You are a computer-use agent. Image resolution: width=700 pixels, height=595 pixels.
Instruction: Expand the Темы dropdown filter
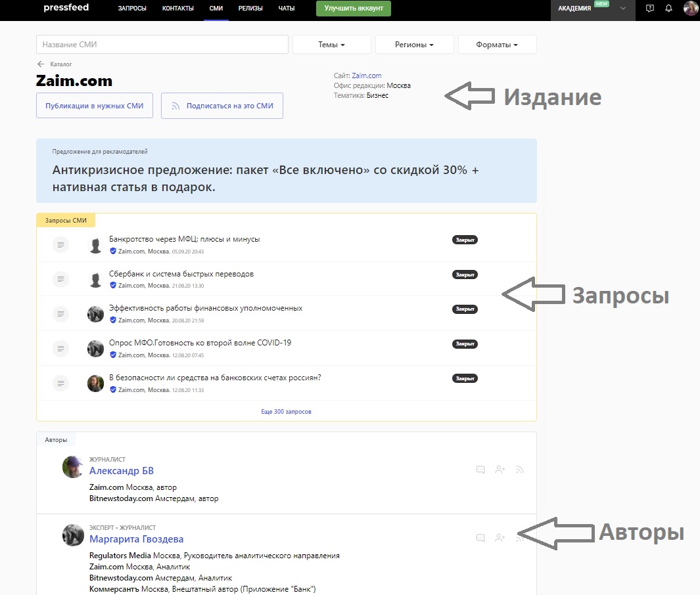(x=331, y=45)
